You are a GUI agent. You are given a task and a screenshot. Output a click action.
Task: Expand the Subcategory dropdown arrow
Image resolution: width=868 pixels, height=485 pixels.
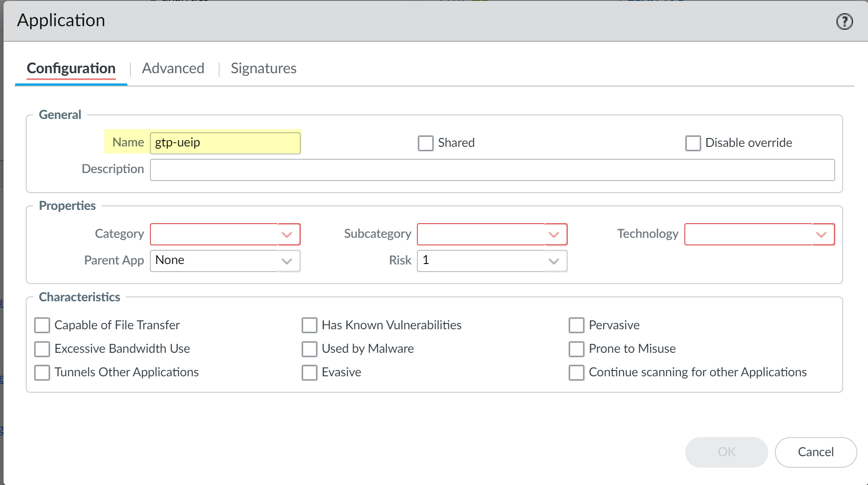tap(554, 234)
